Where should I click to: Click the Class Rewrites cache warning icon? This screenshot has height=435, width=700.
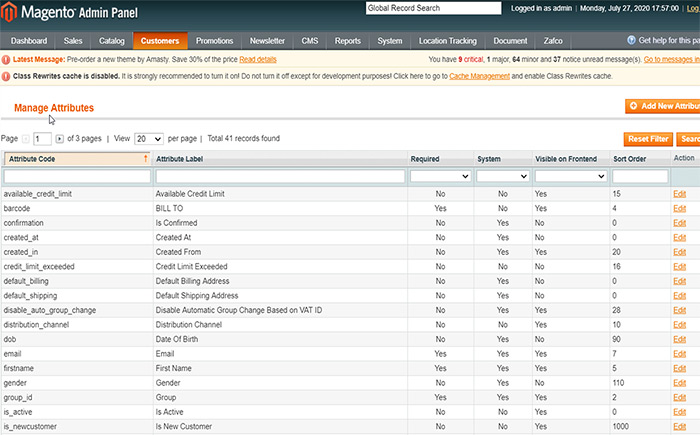(x=6, y=76)
